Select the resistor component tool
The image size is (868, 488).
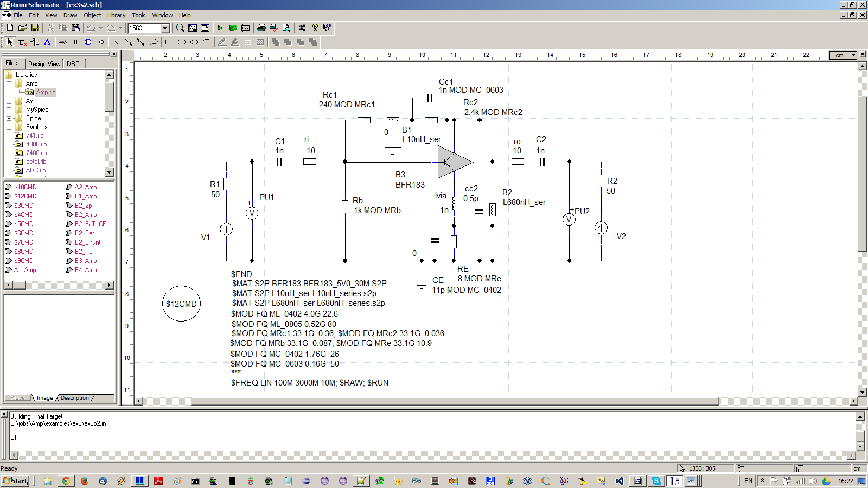coord(63,42)
